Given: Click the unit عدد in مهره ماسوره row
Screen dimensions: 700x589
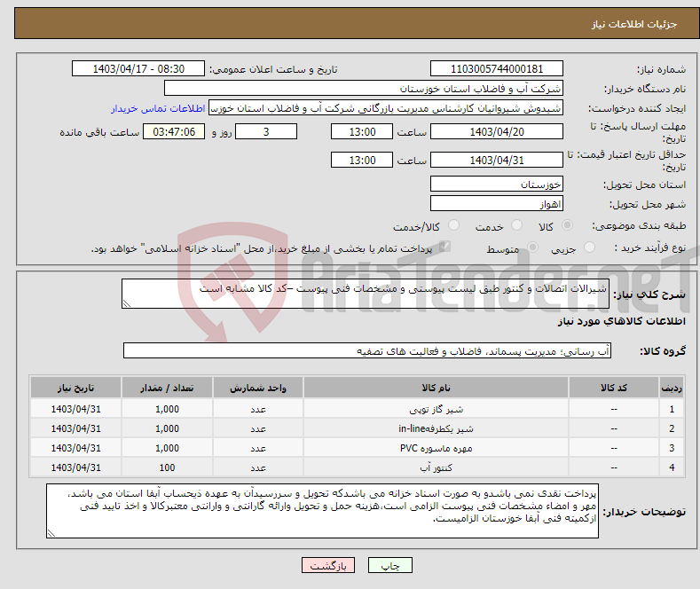Looking at the screenshot, I should [258, 448].
